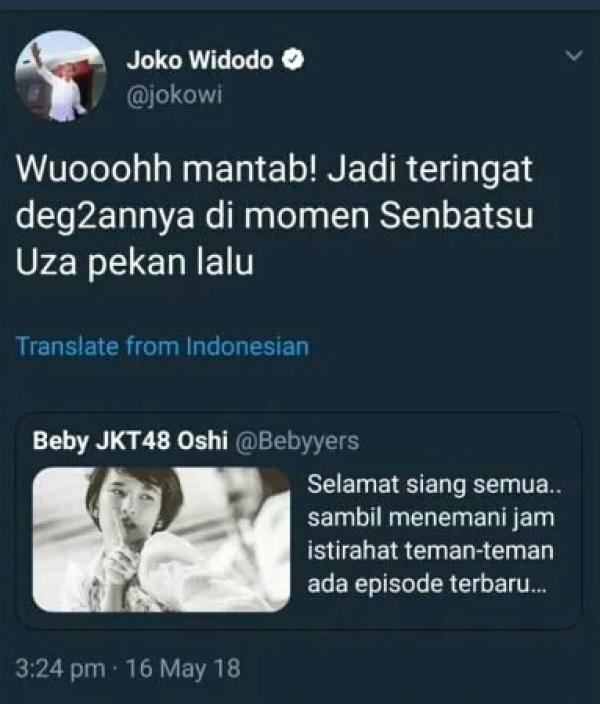Expand the tweet options chevron
This screenshot has height=704, width=600.
(574, 56)
